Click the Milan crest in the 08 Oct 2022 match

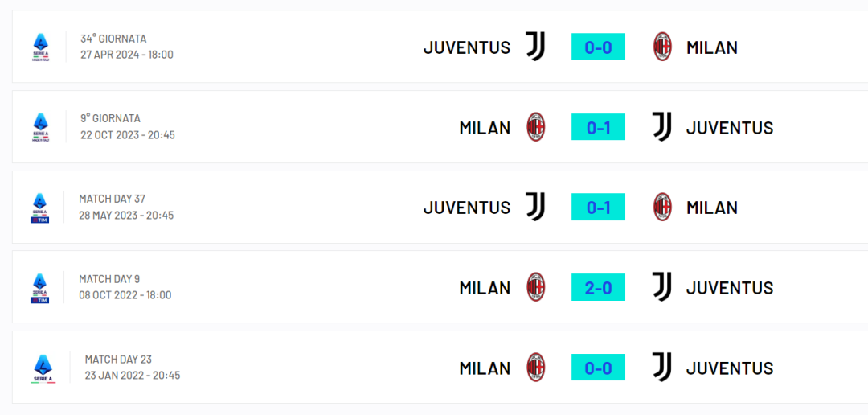click(536, 287)
